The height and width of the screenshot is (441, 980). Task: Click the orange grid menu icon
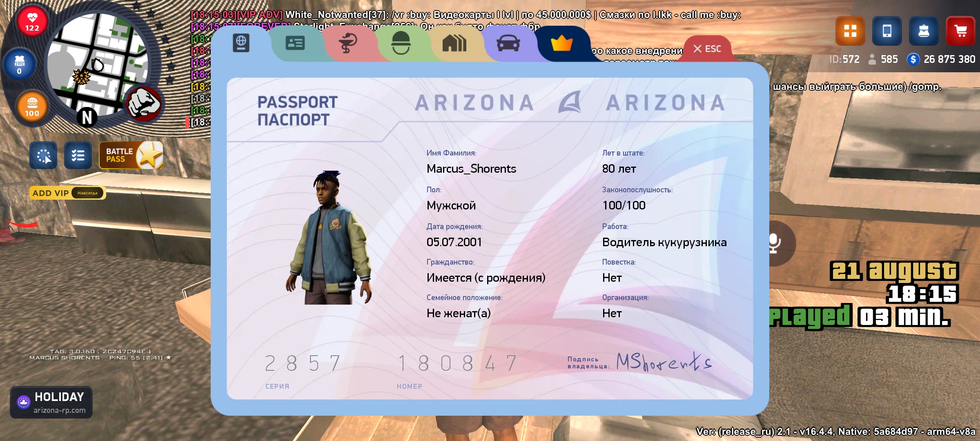click(x=850, y=31)
